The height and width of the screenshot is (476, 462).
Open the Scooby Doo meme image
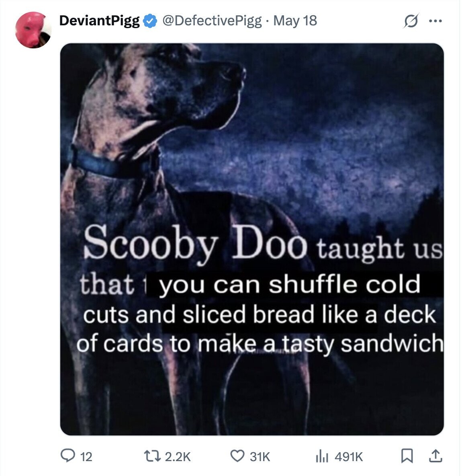pos(252,239)
